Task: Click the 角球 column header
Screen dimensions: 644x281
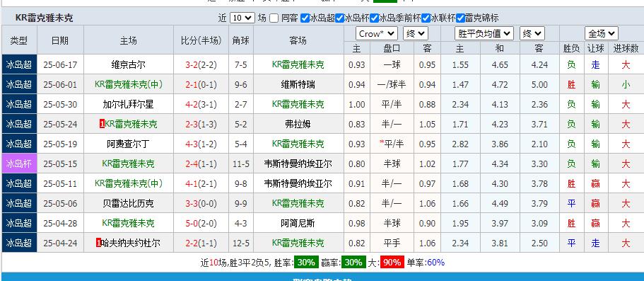Action: 240,40
